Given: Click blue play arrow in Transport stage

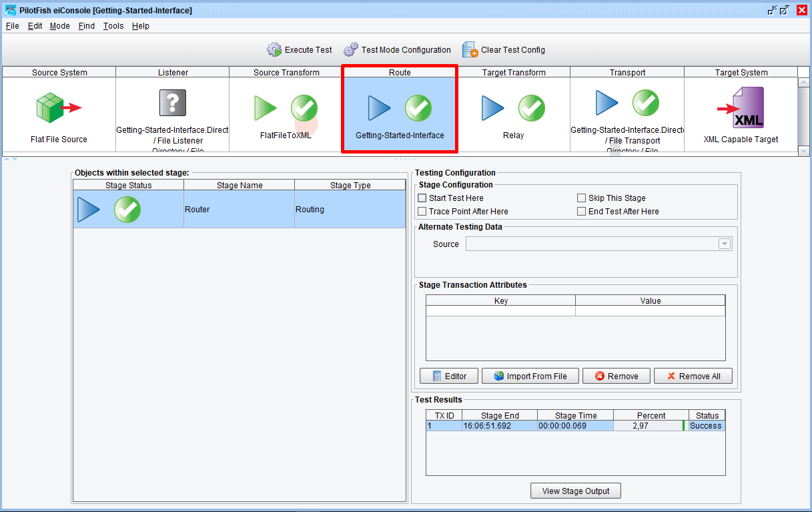Looking at the screenshot, I should click(x=607, y=103).
